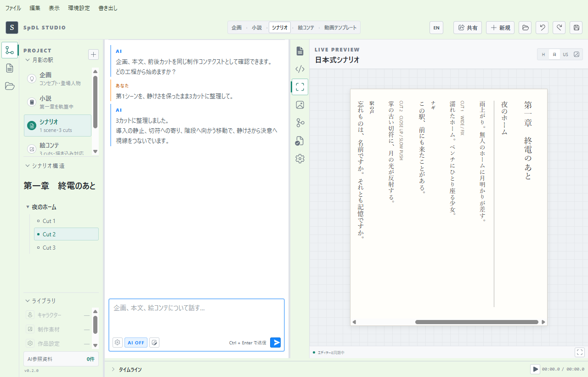The height and width of the screenshot is (377, 588).
Task: Collapse the 夜のホーム scene node
Action: 28,207
